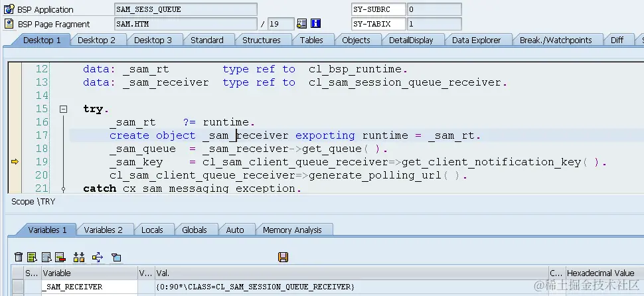Select the Variables 2 tab
The image size is (644, 296).
click(x=103, y=230)
